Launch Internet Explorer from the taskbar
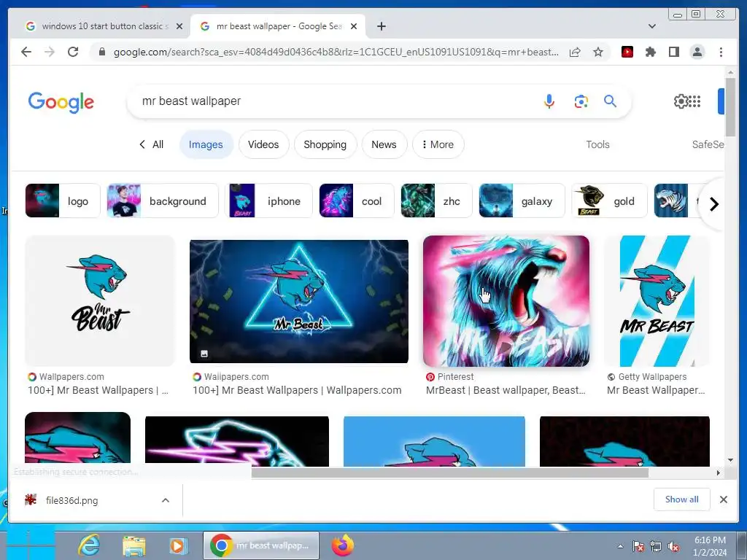Image resolution: width=747 pixels, height=560 pixels. tap(89, 545)
